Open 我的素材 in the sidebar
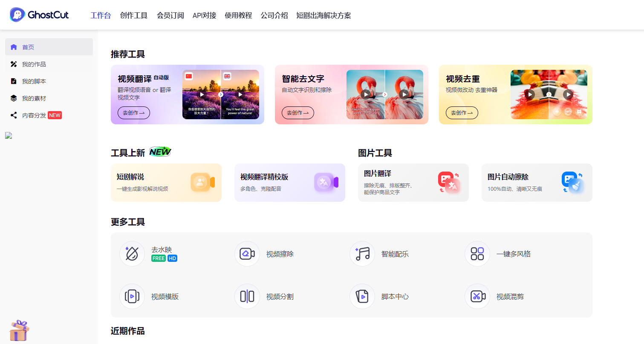This screenshot has height=344, width=644. tap(49, 98)
